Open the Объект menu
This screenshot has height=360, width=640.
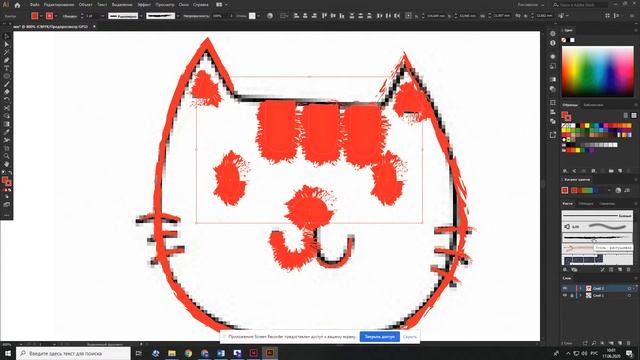coord(85,5)
